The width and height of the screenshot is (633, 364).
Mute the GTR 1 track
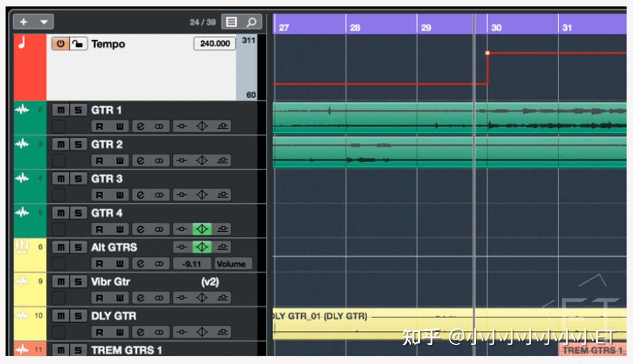[60, 110]
